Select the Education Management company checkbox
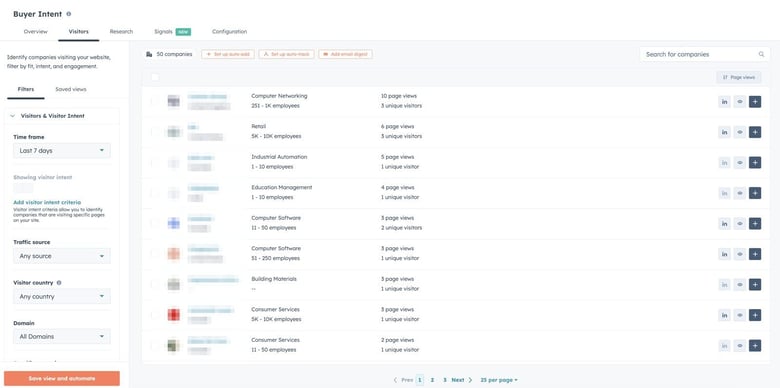The image size is (780, 388). pyautogui.click(x=155, y=193)
